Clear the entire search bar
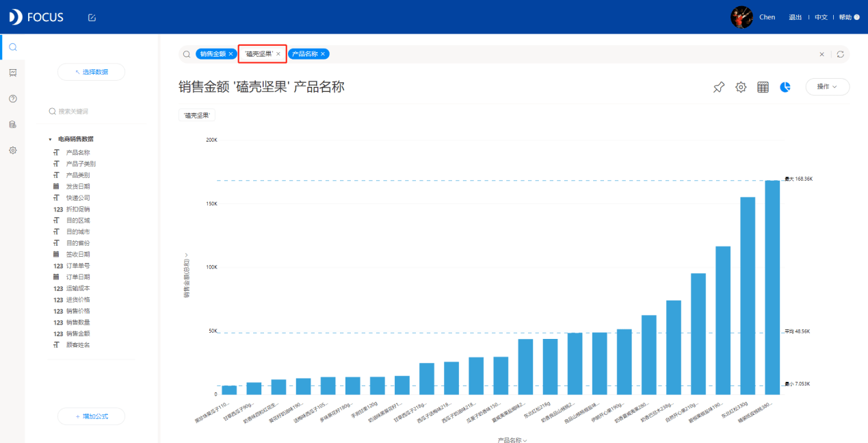The image size is (868, 443). [821, 54]
